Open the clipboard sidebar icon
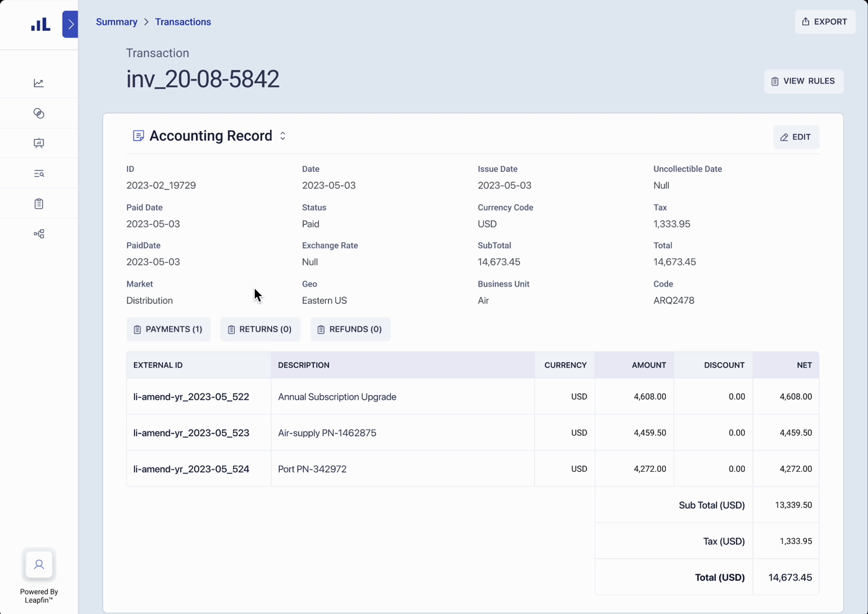 (x=39, y=204)
